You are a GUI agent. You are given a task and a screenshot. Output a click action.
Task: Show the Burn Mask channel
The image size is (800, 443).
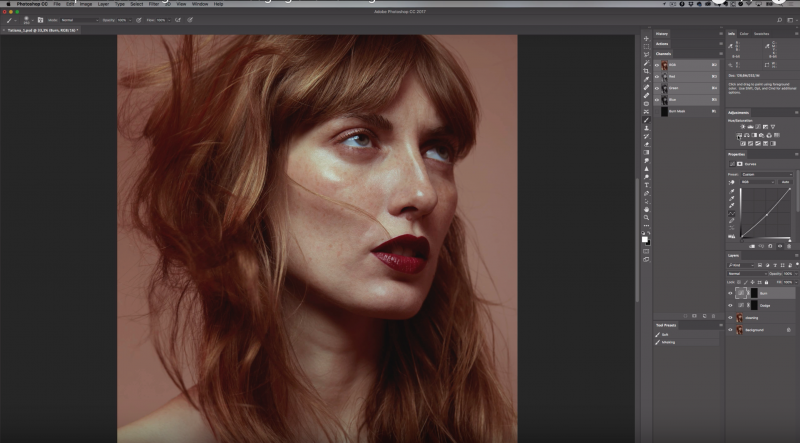[657, 111]
